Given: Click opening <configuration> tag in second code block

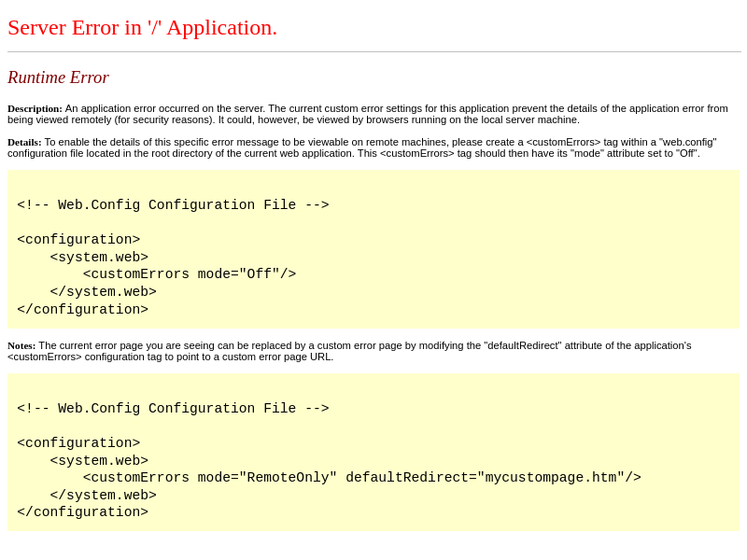Looking at the screenshot, I should [78, 443].
